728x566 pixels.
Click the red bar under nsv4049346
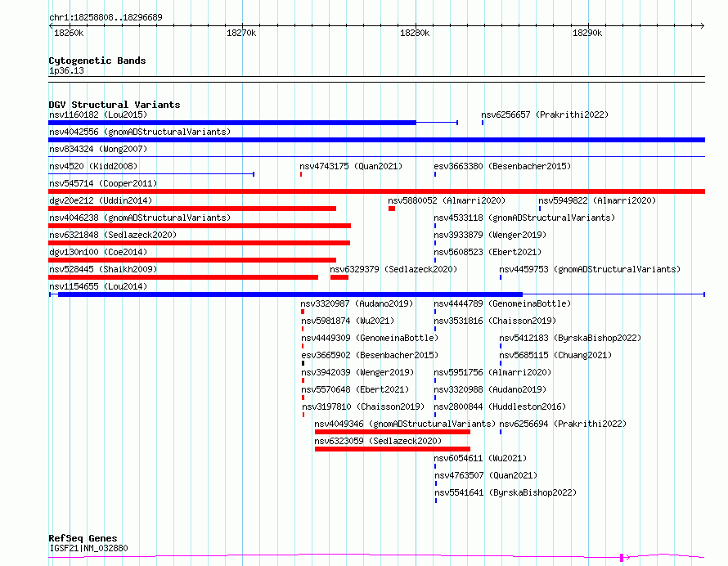click(x=393, y=432)
